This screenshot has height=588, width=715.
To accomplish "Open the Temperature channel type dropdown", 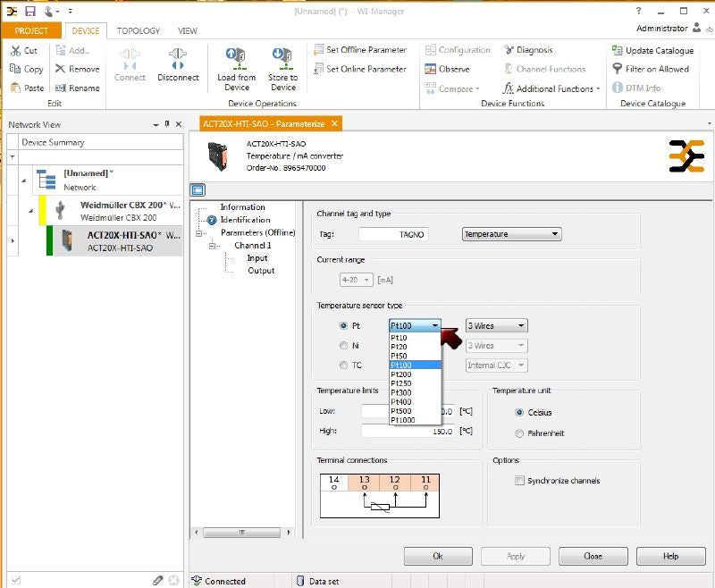I will coord(511,234).
